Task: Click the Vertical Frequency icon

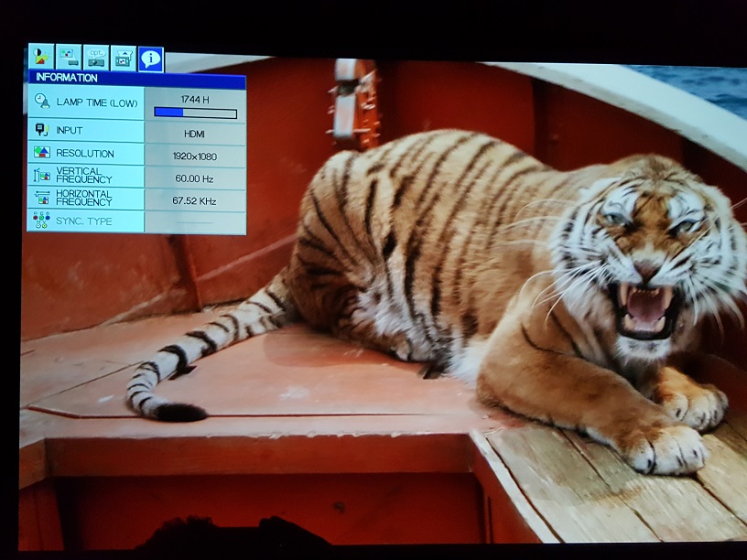Action: 42,175
